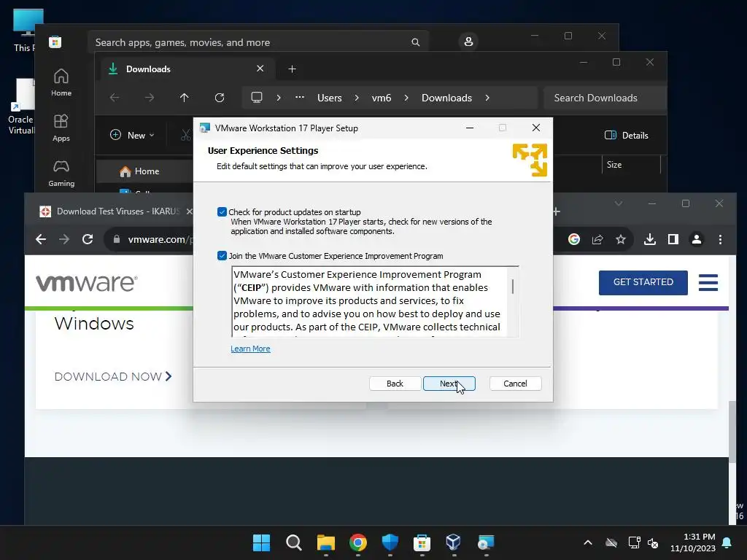
Task: Open Chrome downloads icon
Action: click(x=650, y=239)
